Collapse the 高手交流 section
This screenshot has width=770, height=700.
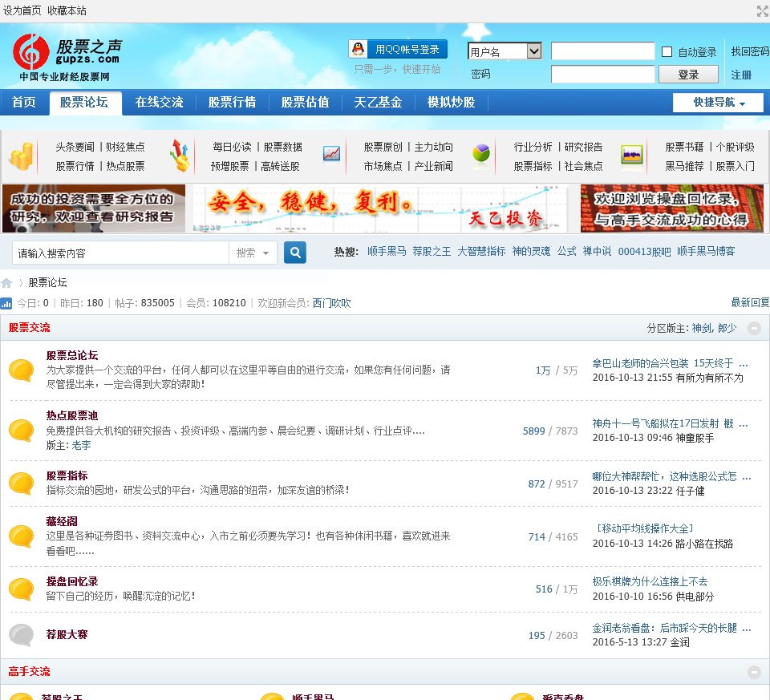754,672
